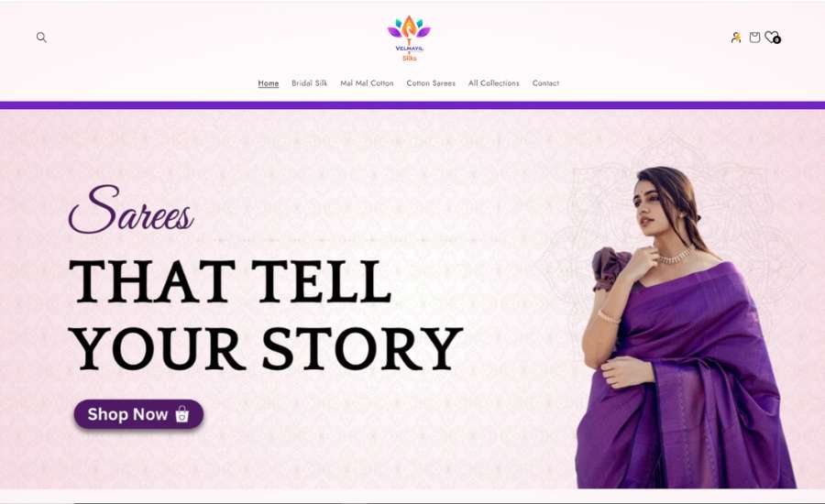Click the purple divider bar below navigation
The width and height of the screenshot is (825, 504).
(412, 105)
